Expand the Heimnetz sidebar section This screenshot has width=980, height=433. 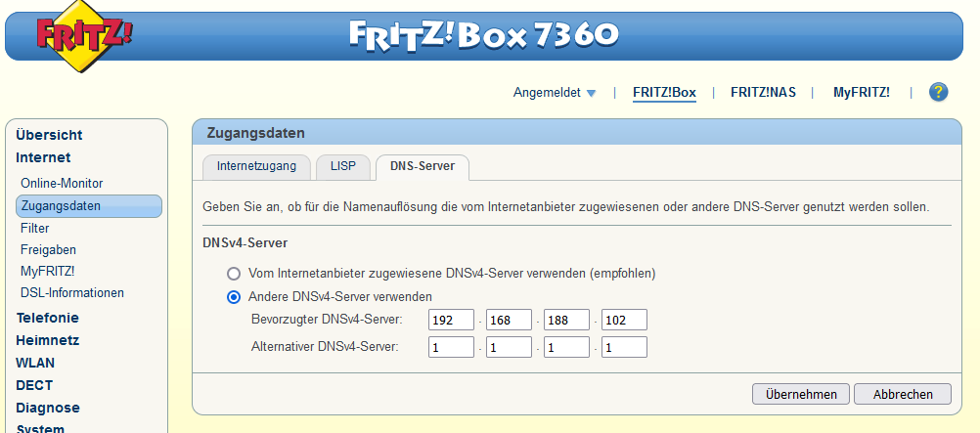click(48, 340)
